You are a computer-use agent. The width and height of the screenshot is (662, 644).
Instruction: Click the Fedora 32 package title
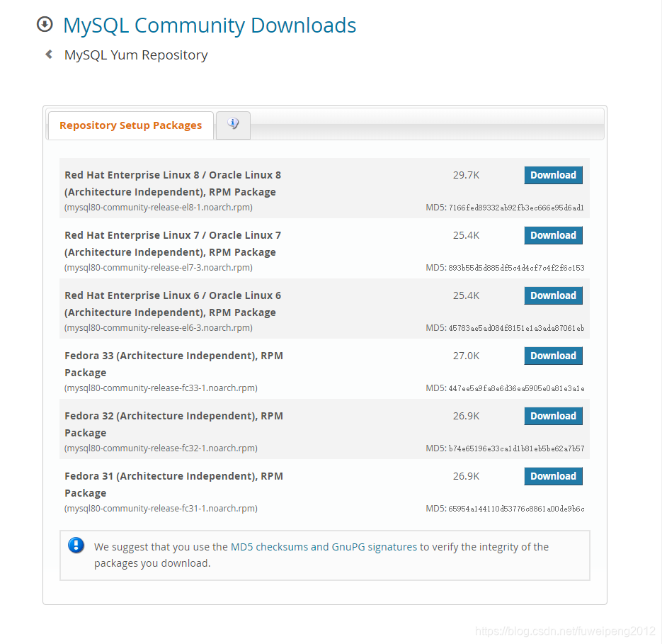click(x=173, y=424)
